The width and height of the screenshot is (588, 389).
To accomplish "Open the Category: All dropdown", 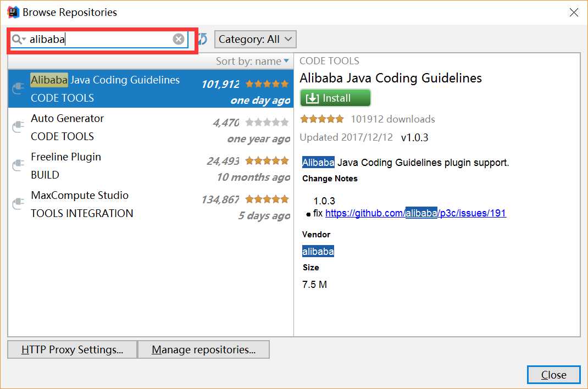I will (x=255, y=39).
